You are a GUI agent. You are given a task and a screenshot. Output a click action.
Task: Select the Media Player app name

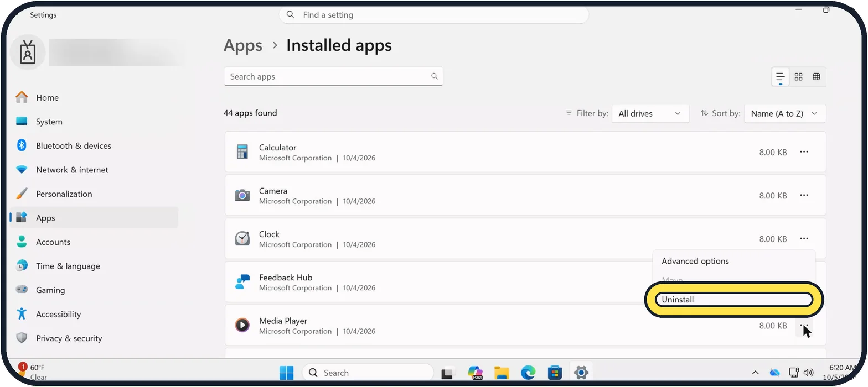coord(283,321)
